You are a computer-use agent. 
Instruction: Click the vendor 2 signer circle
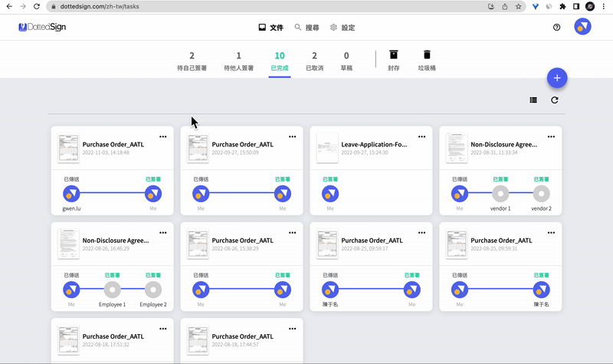tap(542, 194)
